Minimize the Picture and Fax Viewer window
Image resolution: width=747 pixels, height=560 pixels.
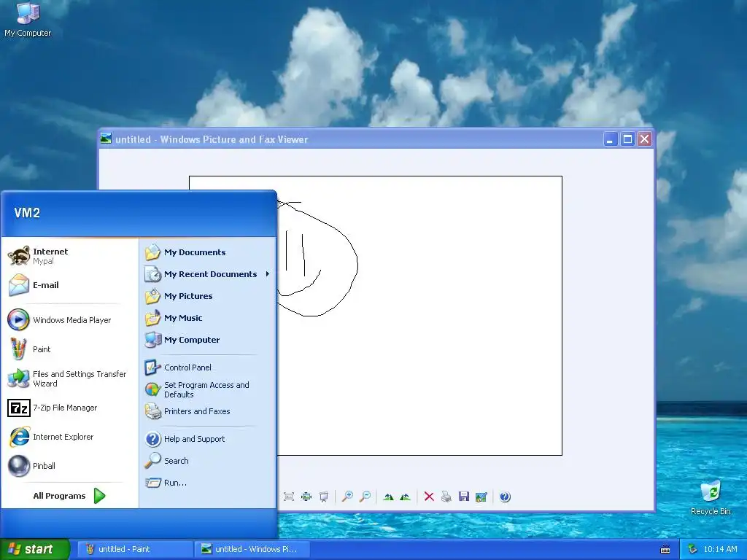(x=611, y=139)
